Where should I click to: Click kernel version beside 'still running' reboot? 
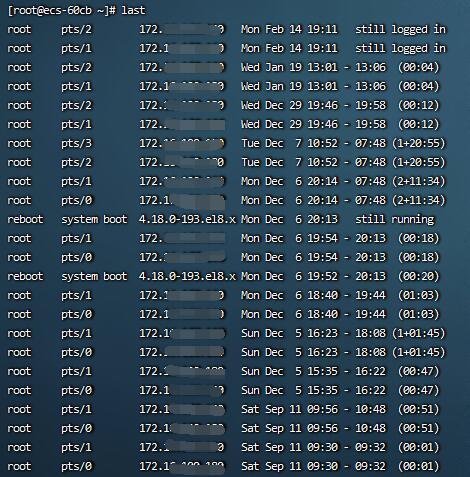click(x=187, y=219)
